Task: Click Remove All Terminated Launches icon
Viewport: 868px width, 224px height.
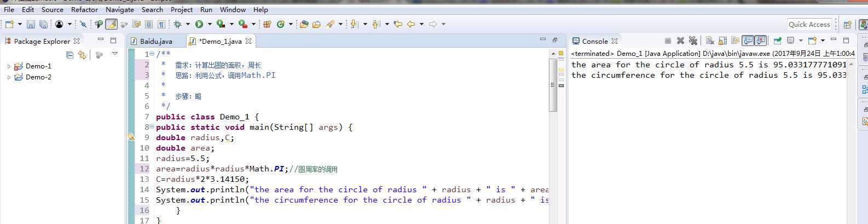Action: 693,41
